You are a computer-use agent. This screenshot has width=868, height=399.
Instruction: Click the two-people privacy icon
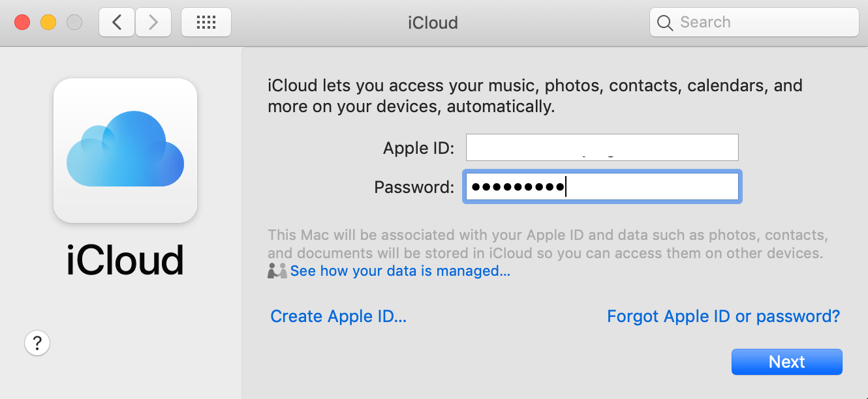(277, 271)
